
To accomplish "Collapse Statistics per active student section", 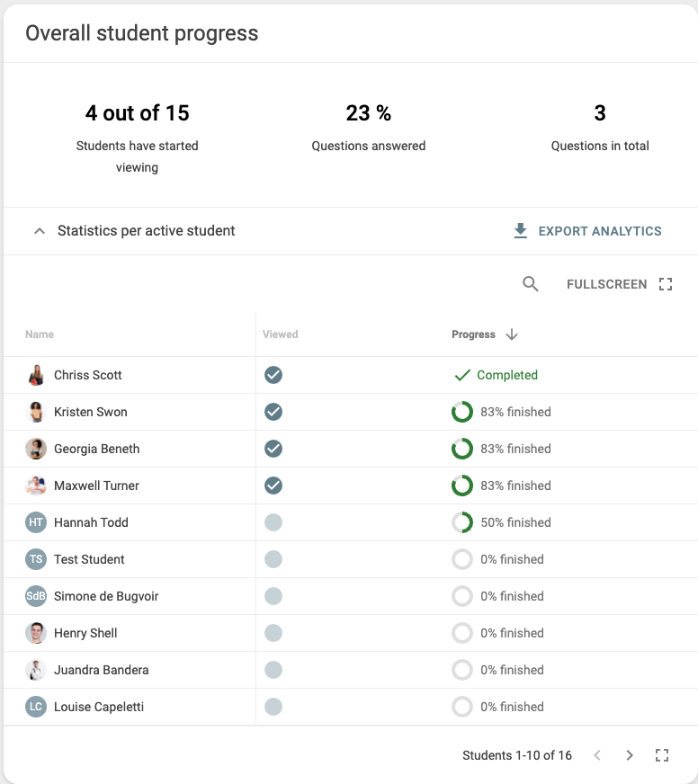I will (x=39, y=231).
